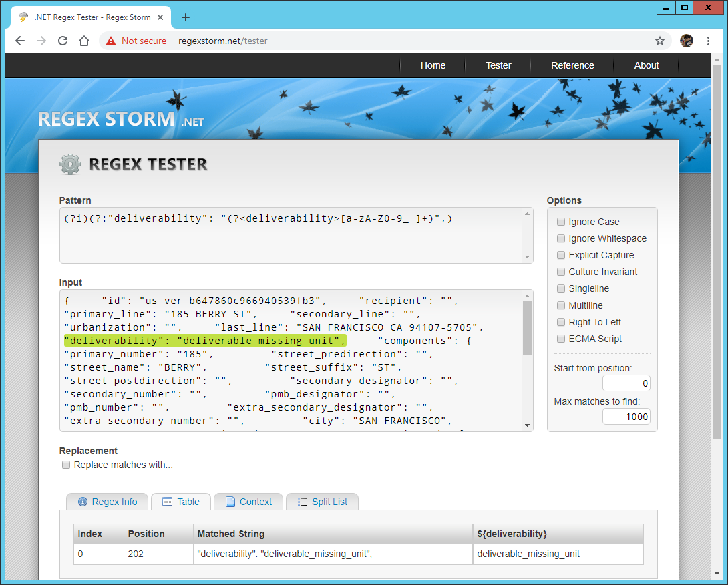Click the REGEX STORM .NET logo
The width and height of the screenshot is (728, 585).
[121, 119]
